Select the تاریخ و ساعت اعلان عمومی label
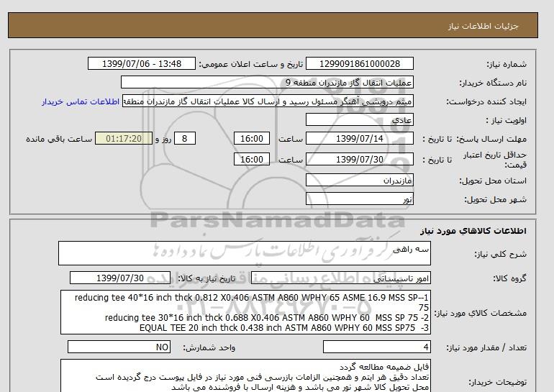Viewport: 554px width, 392px height. [x=251, y=64]
